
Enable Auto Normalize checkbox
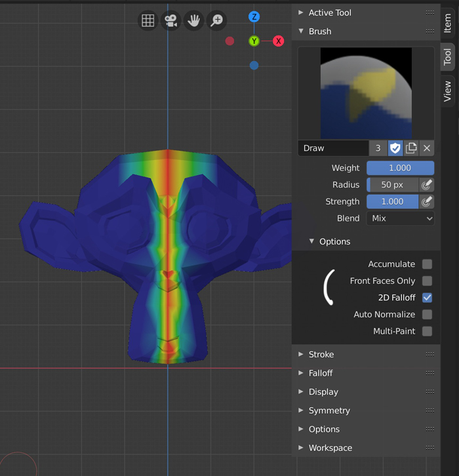point(427,315)
